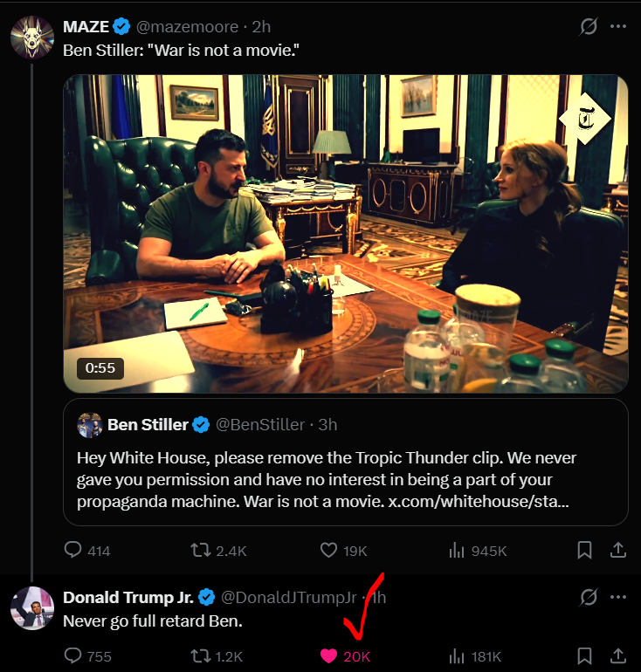
Task: View analytics for MAZE's 945K views
Action: (456, 551)
